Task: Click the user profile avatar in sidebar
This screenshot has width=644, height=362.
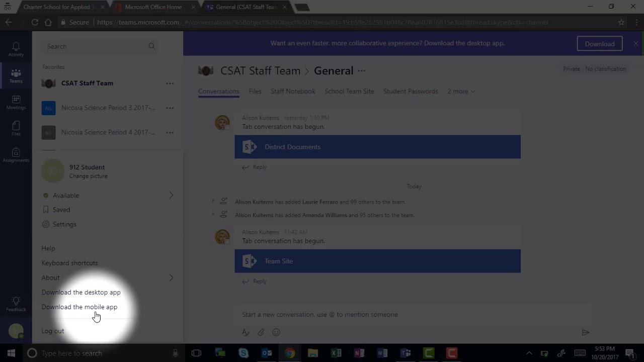Action: (16, 331)
